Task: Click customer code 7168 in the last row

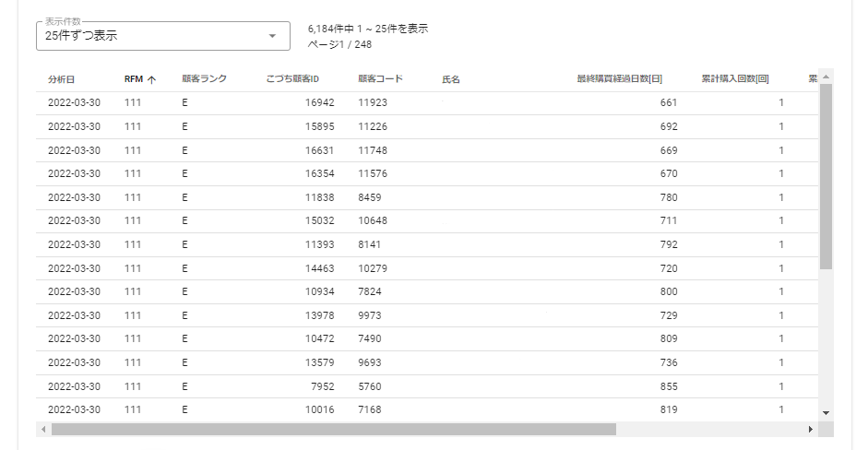Action: [370, 409]
